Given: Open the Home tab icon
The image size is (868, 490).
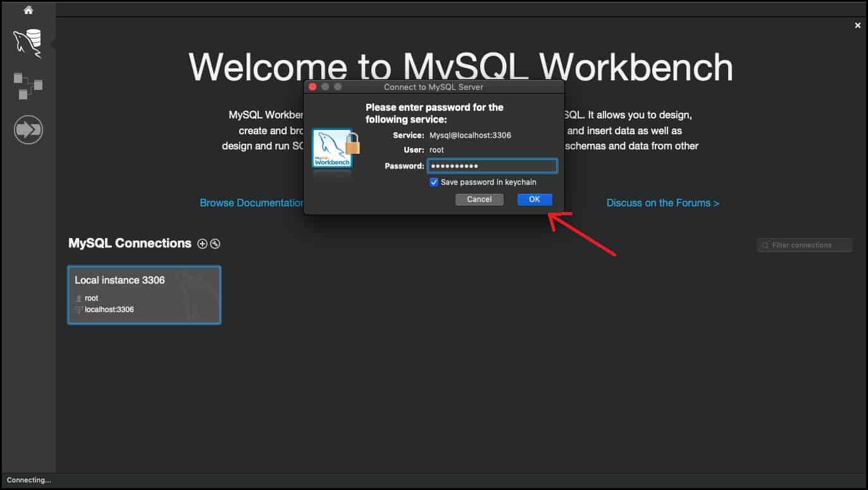Looking at the screenshot, I should [28, 9].
